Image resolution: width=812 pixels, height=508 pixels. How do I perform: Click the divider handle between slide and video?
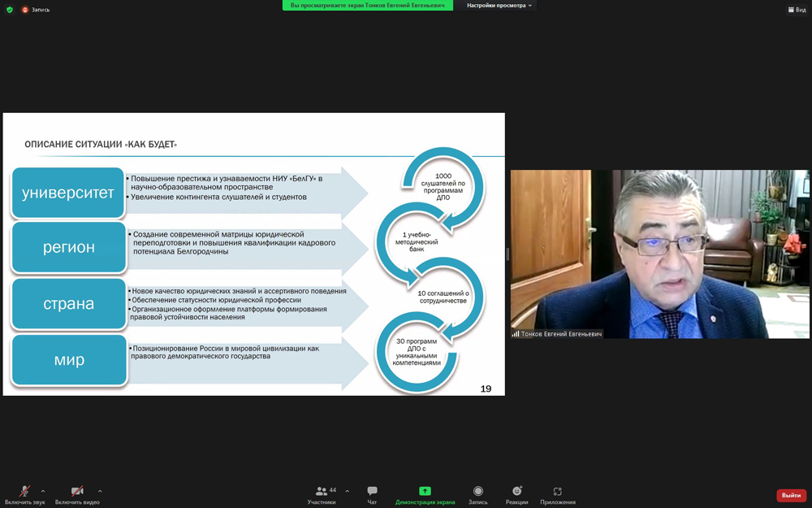[508, 254]
